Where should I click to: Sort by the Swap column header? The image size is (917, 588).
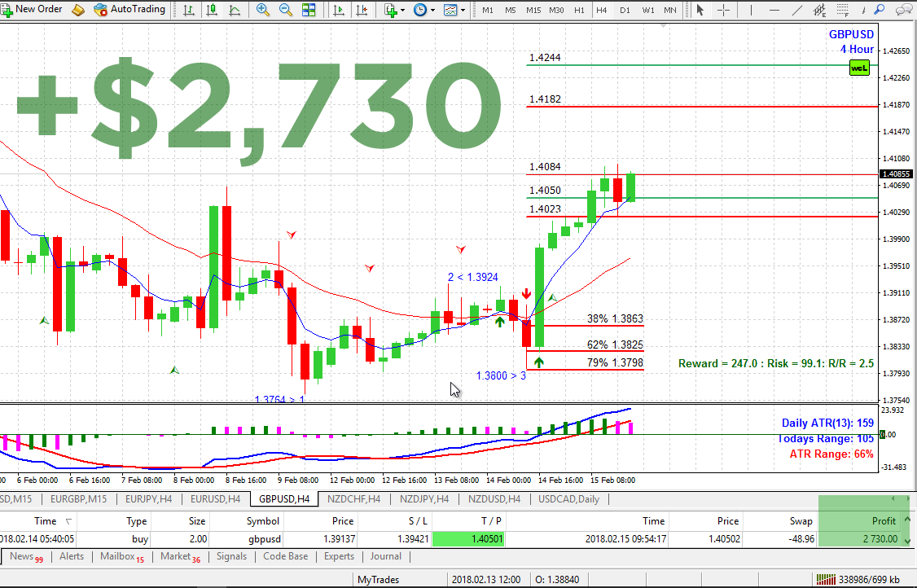(x=801, y=520)
